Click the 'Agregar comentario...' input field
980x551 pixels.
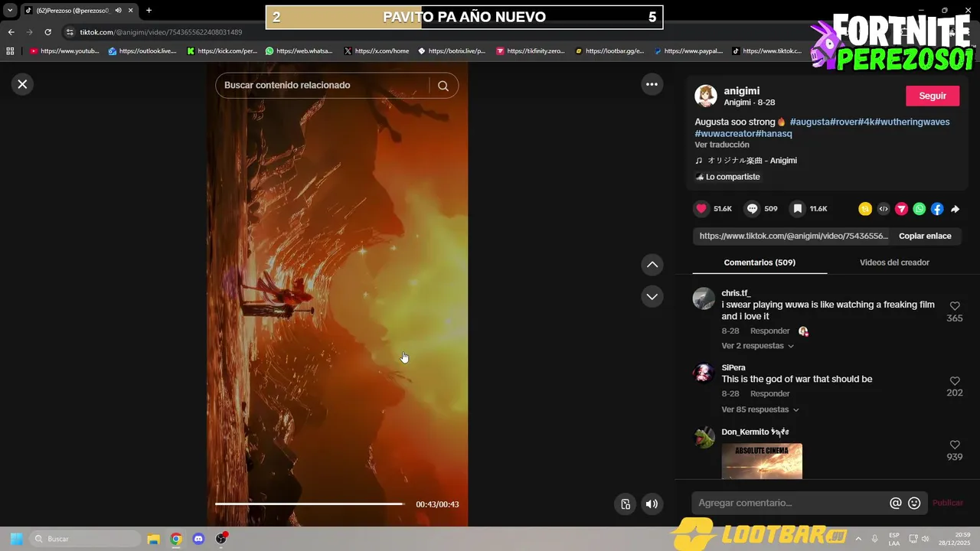[x=789, y=503]
